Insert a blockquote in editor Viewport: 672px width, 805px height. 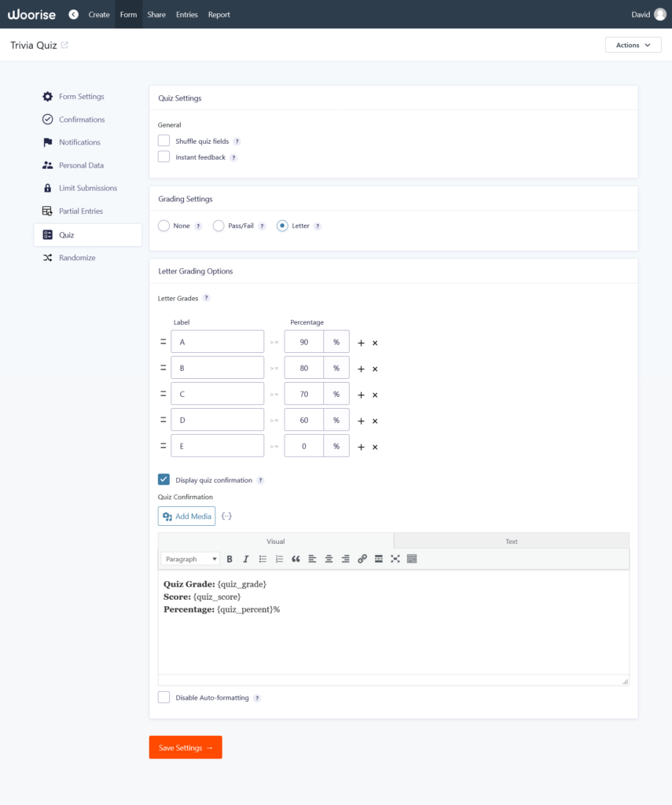pyautogui.click(x=296, y=559)
